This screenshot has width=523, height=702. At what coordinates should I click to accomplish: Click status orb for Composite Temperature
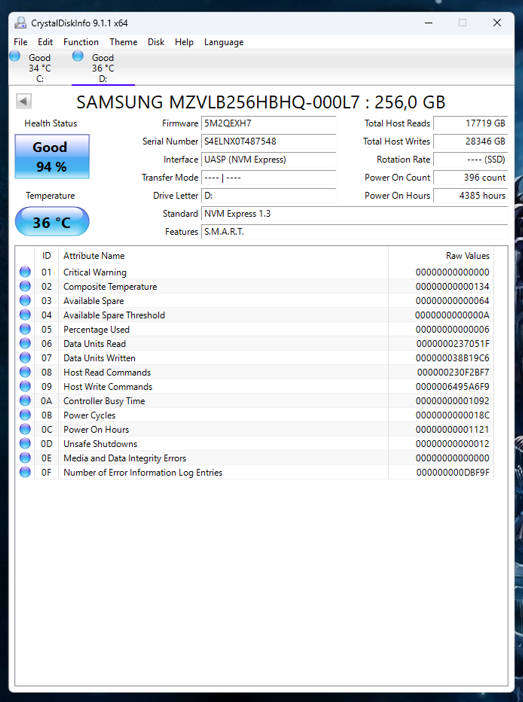tap(25, 286)
